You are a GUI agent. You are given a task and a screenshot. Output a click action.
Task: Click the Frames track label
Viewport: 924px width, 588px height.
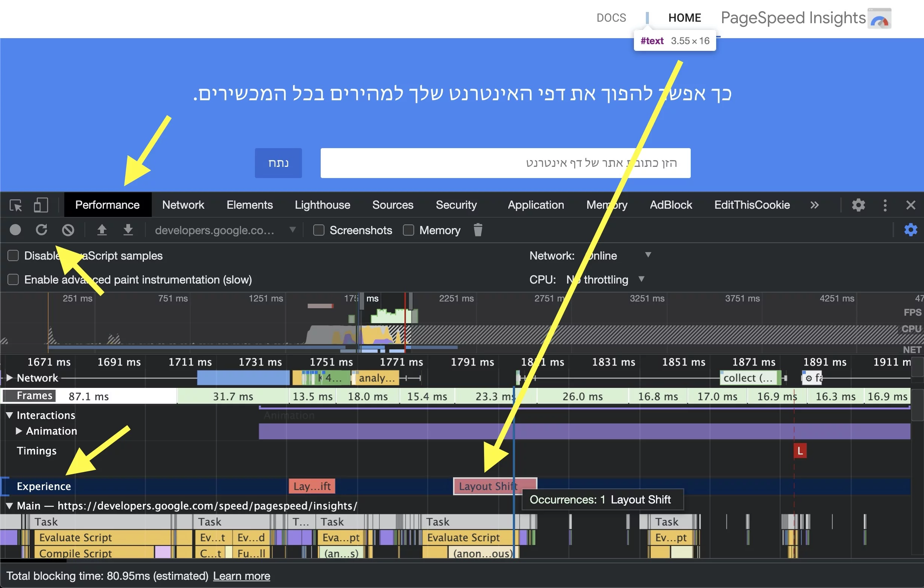click(x=30, y=396)
